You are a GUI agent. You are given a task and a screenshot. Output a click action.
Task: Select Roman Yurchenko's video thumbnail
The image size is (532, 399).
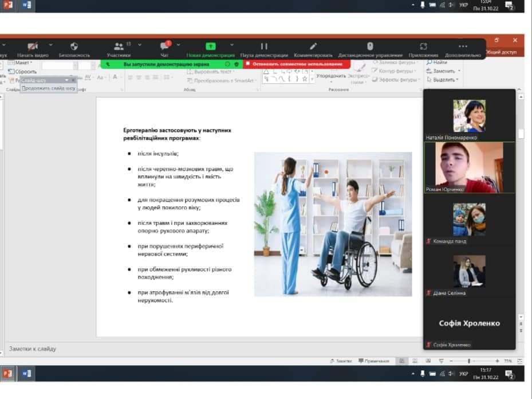tap(469, 167)
